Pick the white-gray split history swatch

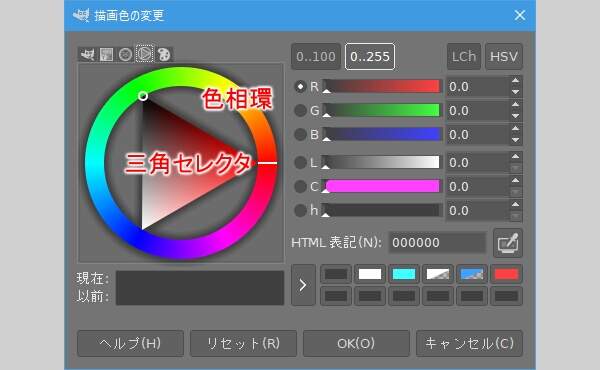[438, 274]
